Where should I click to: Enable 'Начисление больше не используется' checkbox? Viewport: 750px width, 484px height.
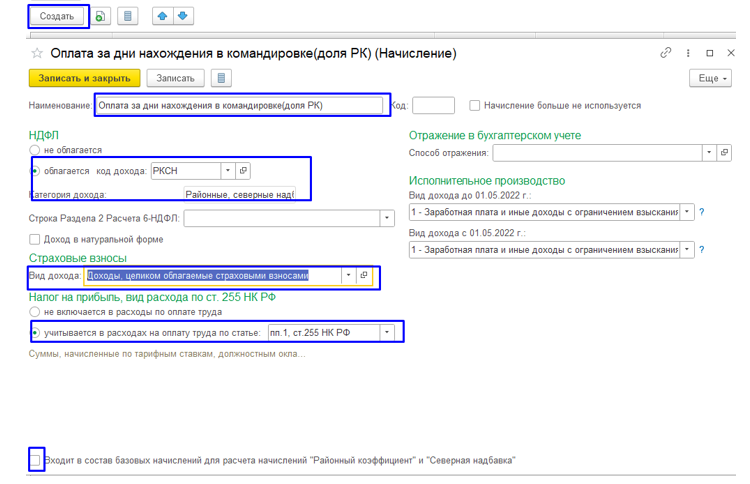(474, 105)
